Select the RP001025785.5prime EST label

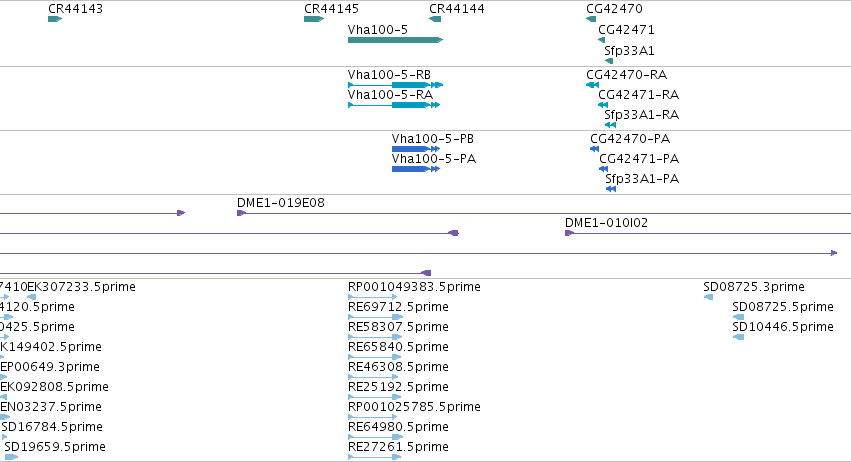(x=414, y=407)
